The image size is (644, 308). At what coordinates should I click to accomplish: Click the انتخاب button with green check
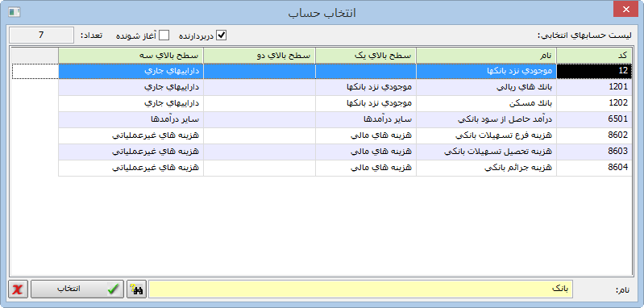coord(77,289)
